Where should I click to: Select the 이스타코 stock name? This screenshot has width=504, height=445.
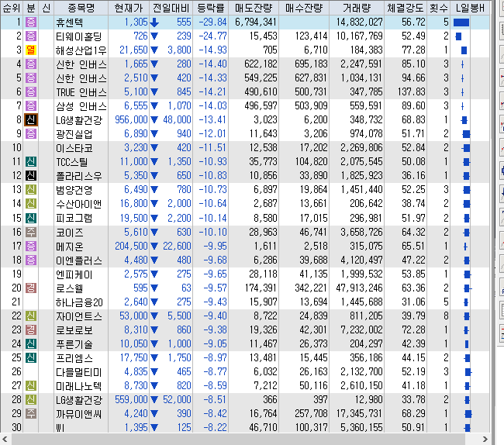click(74, 148)
